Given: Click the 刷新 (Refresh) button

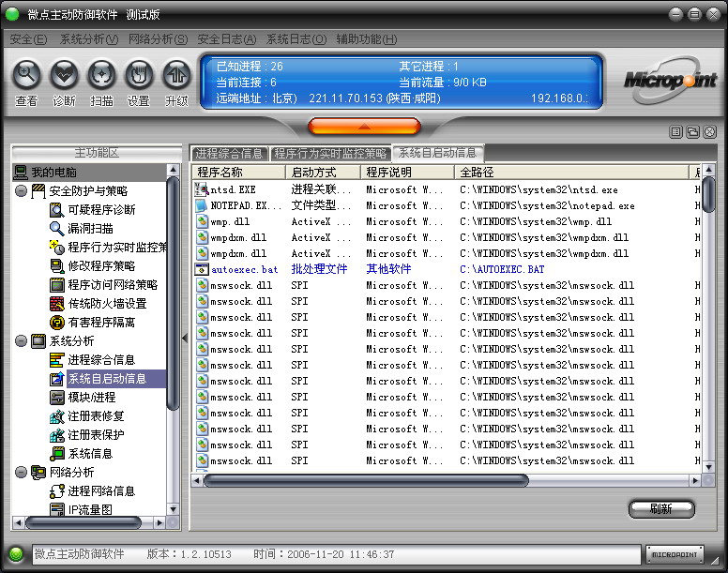Looking at the screenshot, I should pyautogui.click(x=661, y=509).
